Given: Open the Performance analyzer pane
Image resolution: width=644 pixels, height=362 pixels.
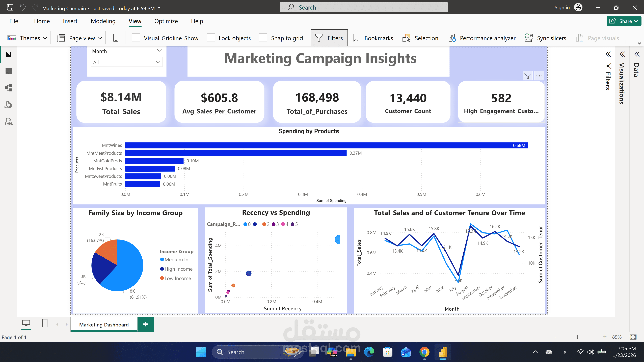Looking at the screenshot, I should click(482, 38).
